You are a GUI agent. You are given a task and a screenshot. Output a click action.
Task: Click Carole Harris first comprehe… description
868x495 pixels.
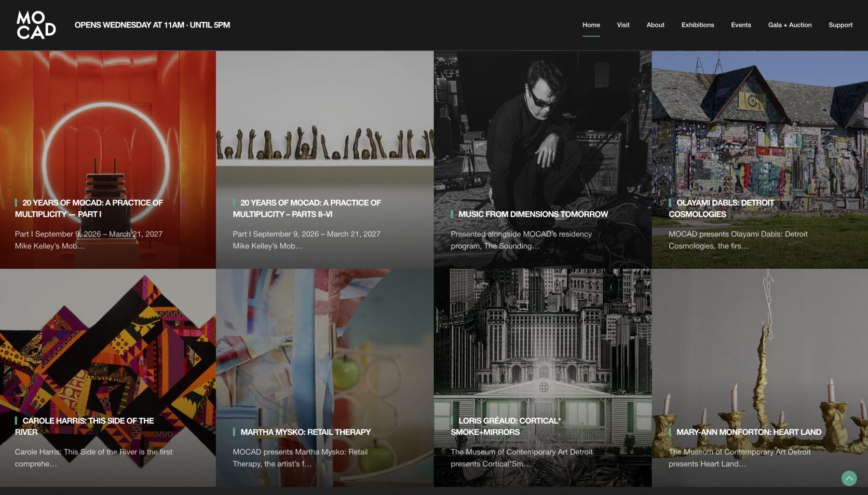point(94,458)
